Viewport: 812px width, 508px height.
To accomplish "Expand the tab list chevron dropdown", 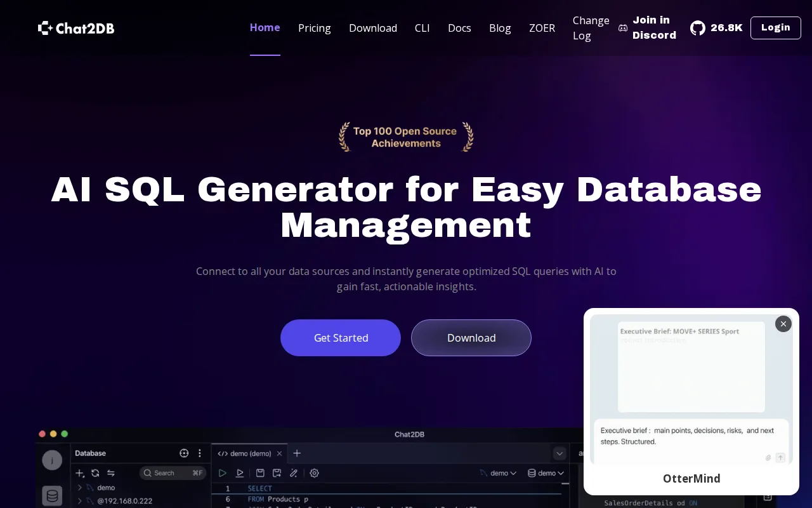I will [560, 453].
